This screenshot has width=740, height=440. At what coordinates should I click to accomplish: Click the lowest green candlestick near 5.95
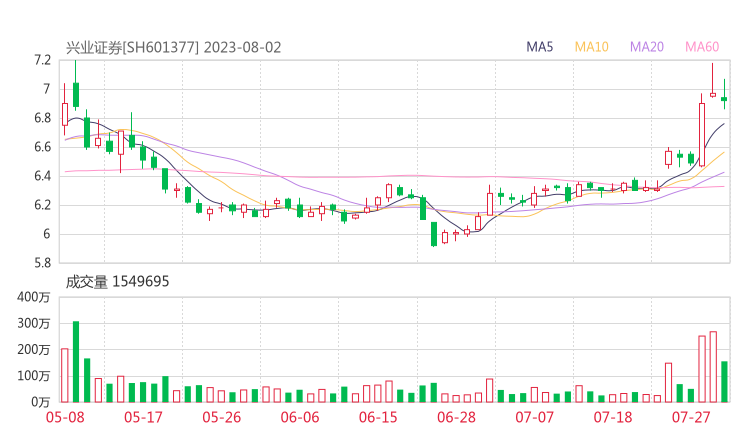(434, 234)
